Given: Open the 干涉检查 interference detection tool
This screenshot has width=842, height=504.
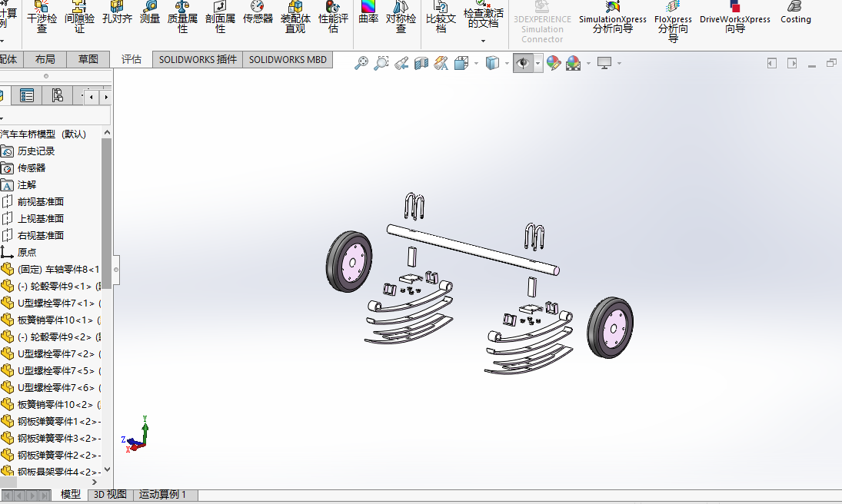Looking at the screenshot, I should tap(42, 17).
